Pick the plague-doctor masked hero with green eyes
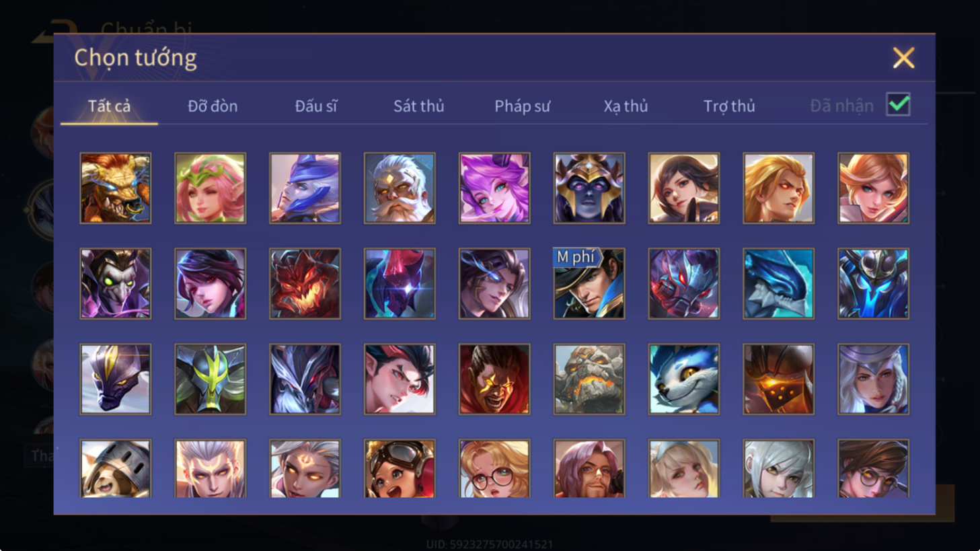 pyautogui.click(x=116, y=283)
